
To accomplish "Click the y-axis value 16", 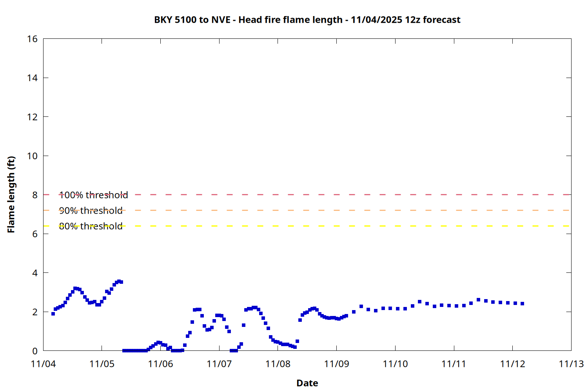I will (x=32, y=39).
